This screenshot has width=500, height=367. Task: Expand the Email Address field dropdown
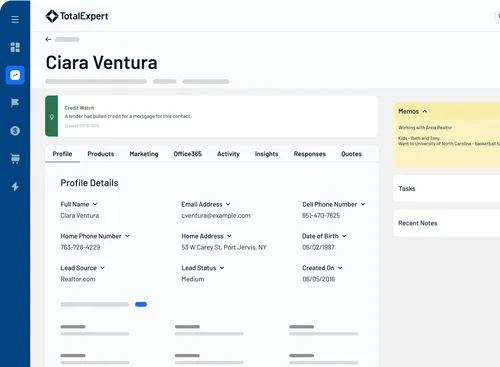228,204
